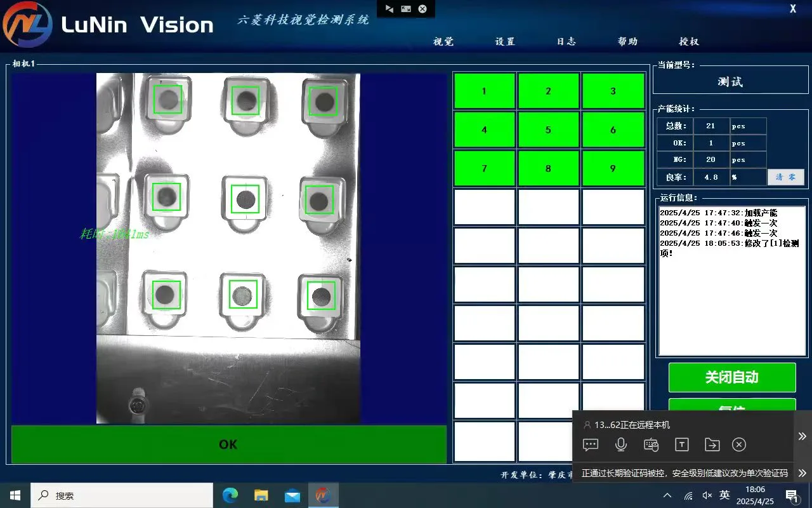
Task: Click the text T icon in the remote panel
Action: pyautogui.click(x=681, y=444)
